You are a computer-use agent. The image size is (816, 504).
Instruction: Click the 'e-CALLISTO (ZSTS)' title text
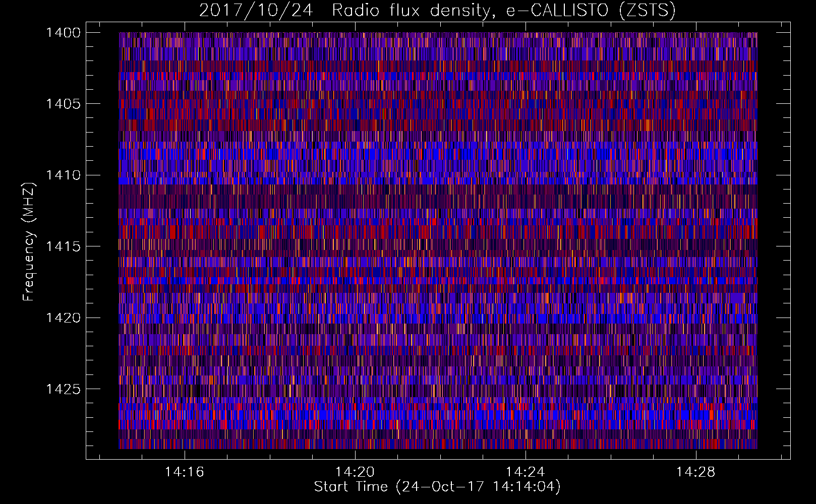click(x=591, y=11)
